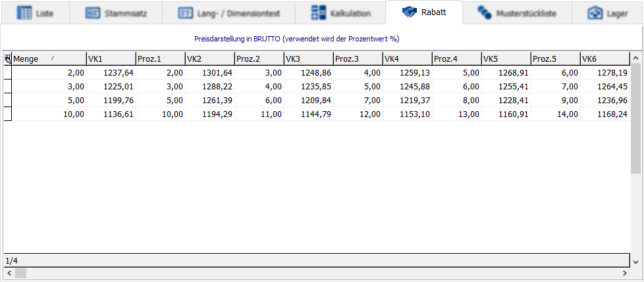Click the Proz.3 column header
This screenshot has height=282, width=644.
coord(358,59)
